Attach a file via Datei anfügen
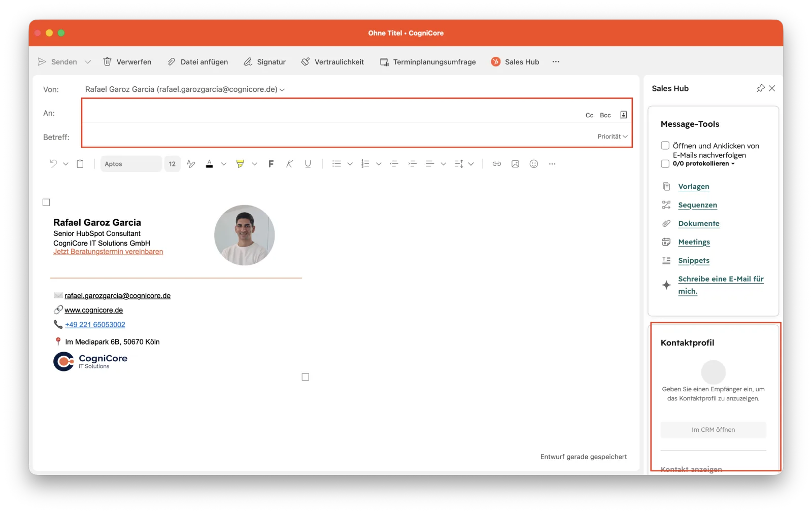 pyautogui.click(x=198, y=62)
